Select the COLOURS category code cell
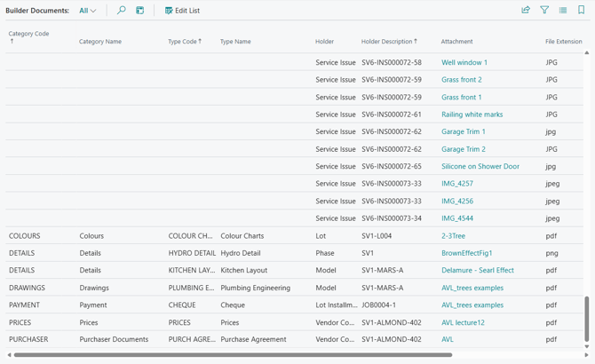The image size is (595, 364). coord(25,236)
